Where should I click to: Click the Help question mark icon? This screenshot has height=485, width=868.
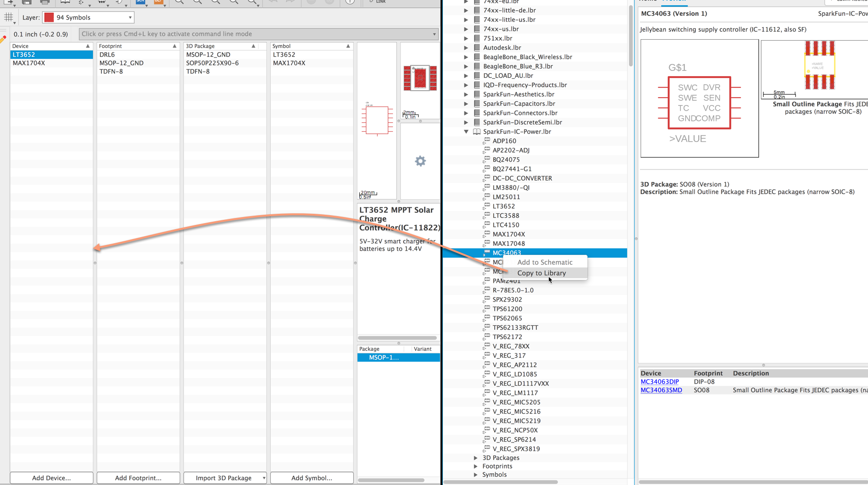[350, 2]
